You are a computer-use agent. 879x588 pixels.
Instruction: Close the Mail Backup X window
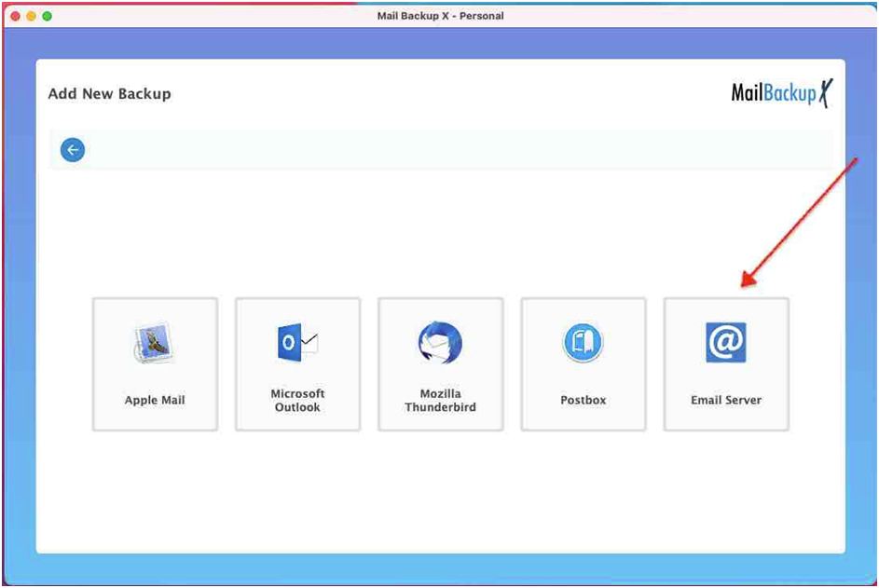click(x=16, y=16)
